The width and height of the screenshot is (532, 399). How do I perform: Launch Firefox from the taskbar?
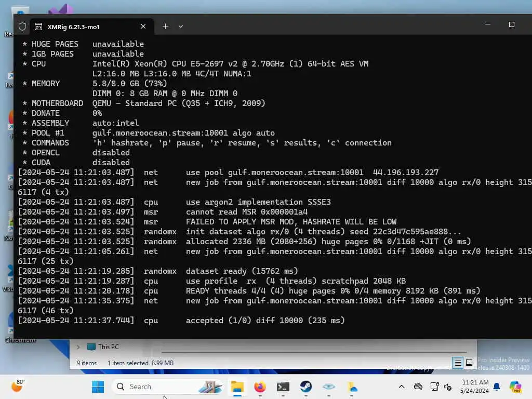[260, 387]
